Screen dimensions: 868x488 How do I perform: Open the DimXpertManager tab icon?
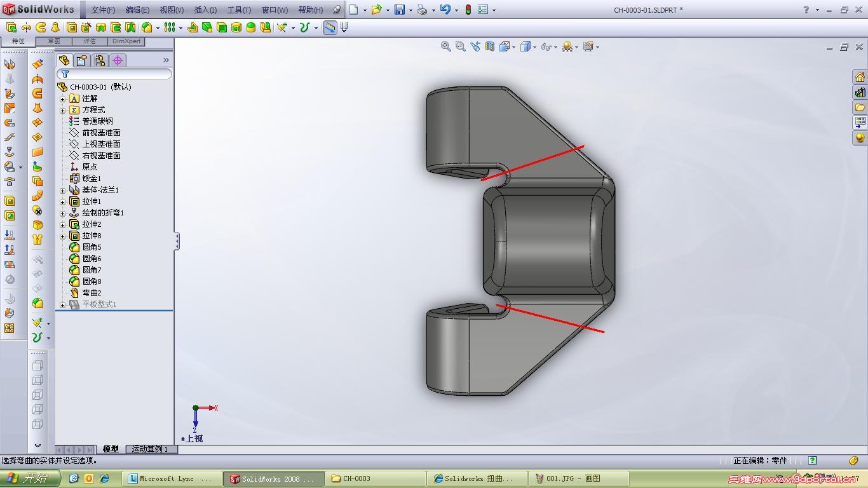(118, 60)
